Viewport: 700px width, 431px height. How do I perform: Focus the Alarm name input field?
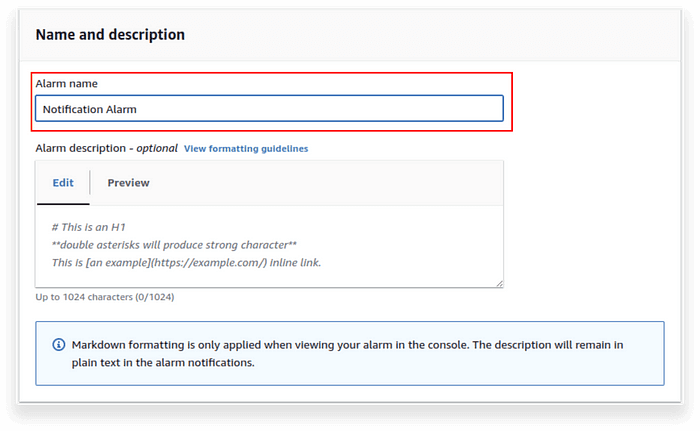coord(269,109)
